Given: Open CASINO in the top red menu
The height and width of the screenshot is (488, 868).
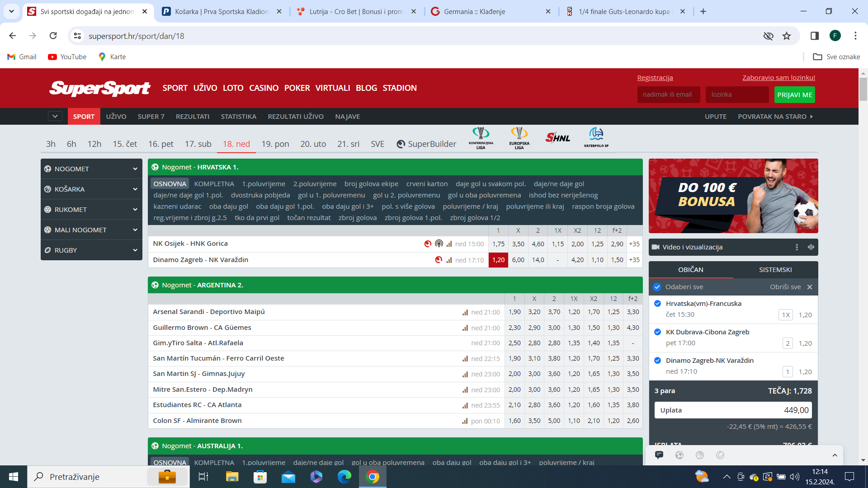Looking at the screenshot, I should click(264, 88).
